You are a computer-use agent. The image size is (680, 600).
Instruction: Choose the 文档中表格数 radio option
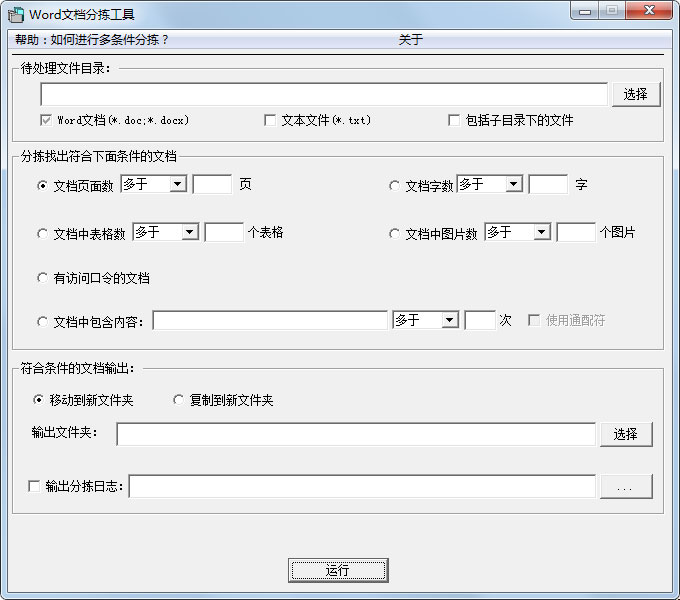coord(42,233)
